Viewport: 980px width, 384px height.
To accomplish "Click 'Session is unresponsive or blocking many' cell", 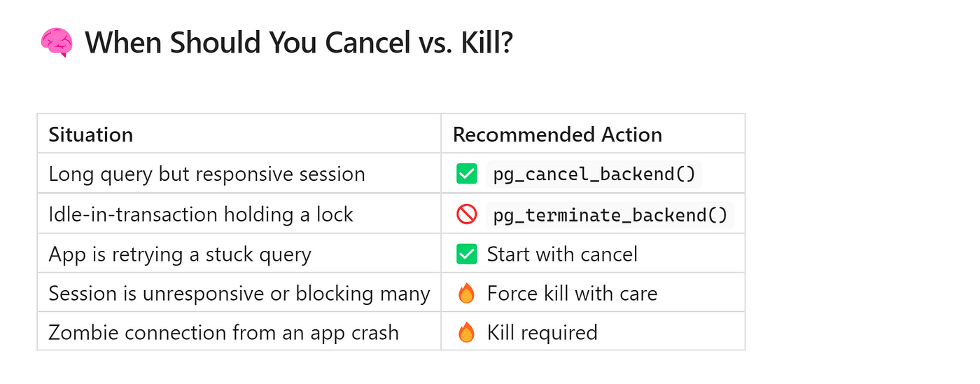I will [239, 292].
